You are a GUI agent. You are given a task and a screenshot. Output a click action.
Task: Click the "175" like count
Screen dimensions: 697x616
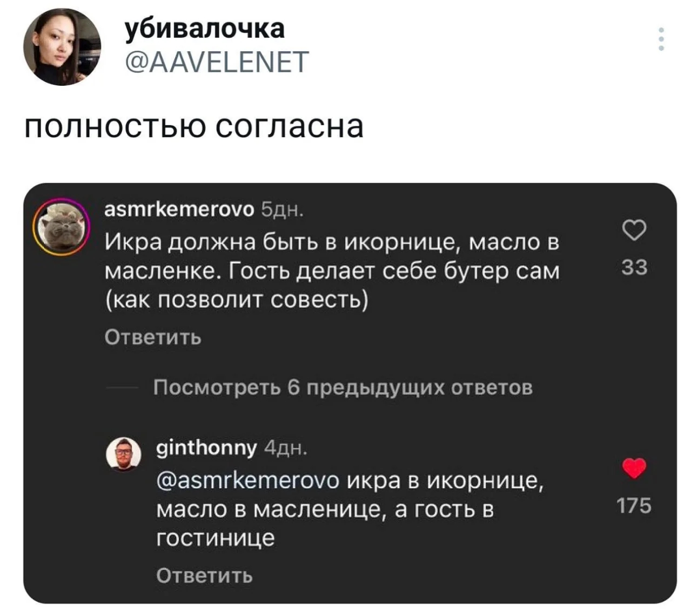coord(635,505)
